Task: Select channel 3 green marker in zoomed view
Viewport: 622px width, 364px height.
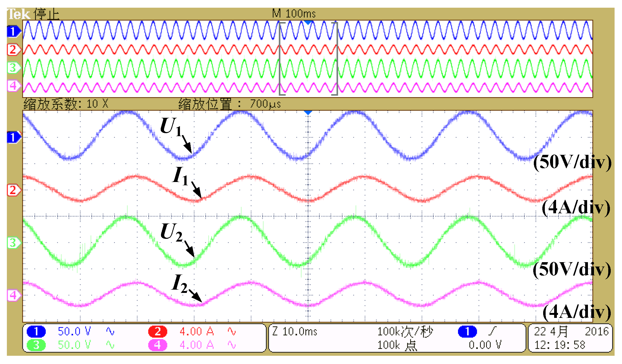Action: pos(13,243)
